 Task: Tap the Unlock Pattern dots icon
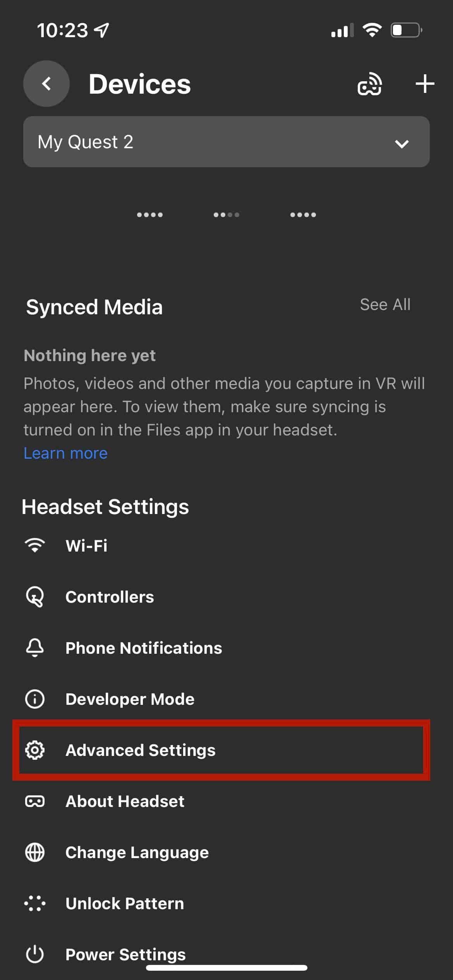point(35,903)
